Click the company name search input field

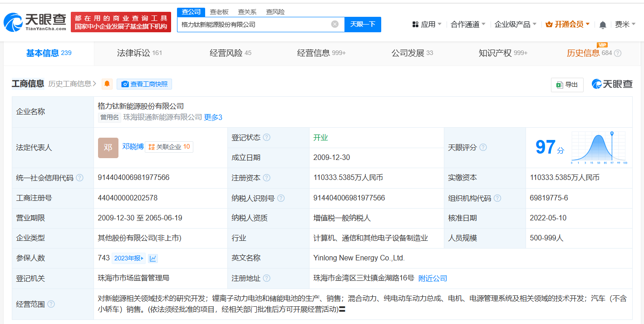(x=254, y=25)
